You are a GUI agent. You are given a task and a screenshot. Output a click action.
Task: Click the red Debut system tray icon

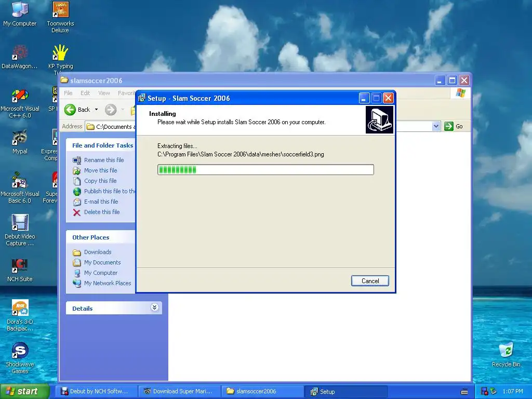tap(485, 392)
